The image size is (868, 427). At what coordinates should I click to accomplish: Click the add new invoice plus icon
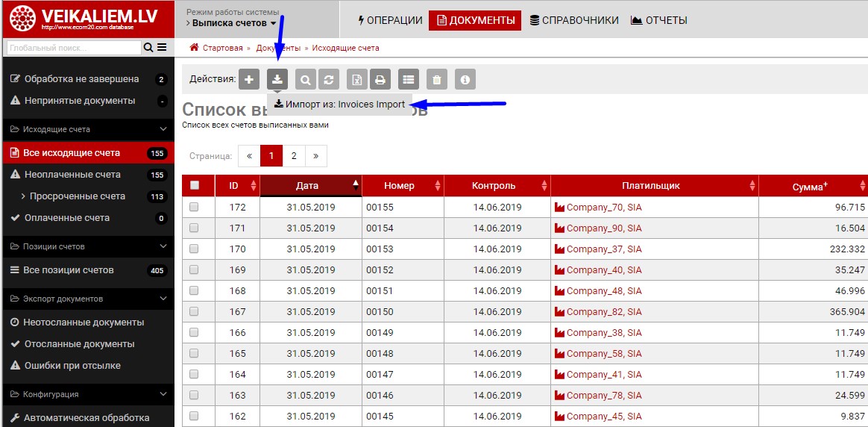pos(249,80)
